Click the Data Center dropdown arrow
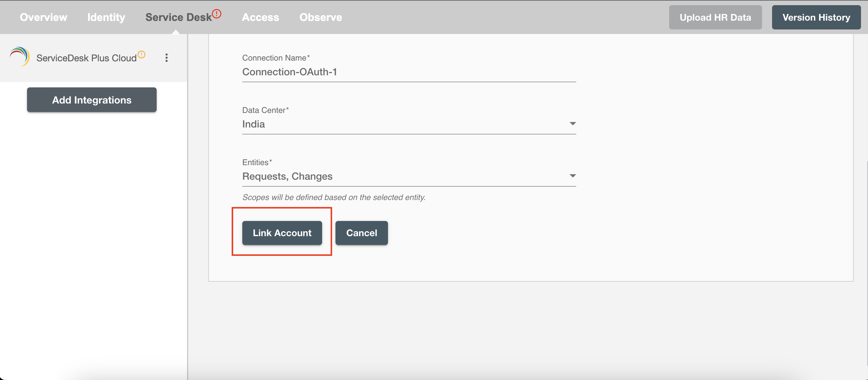Image resolution: width=868 pixels, height=380 pixels. (573, 124)
